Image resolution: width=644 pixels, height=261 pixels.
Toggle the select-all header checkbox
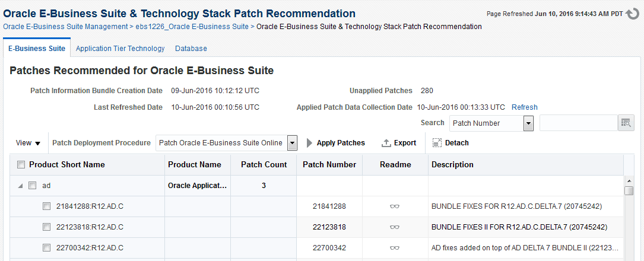point(21,165)
